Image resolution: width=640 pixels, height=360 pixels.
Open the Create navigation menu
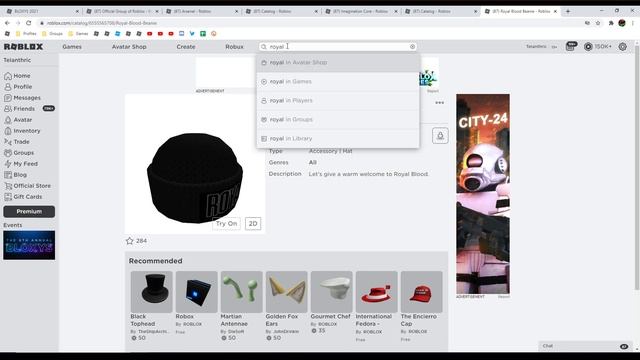pyautogui.click(x=186, y=47)
